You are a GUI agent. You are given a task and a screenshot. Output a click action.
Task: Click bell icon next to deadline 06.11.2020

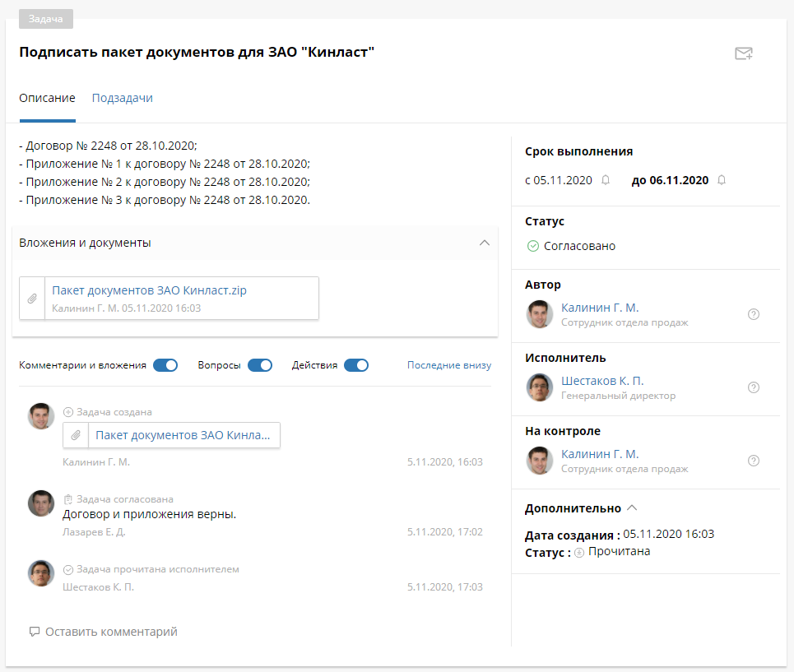pyautogui.click(x=722, y=180)
